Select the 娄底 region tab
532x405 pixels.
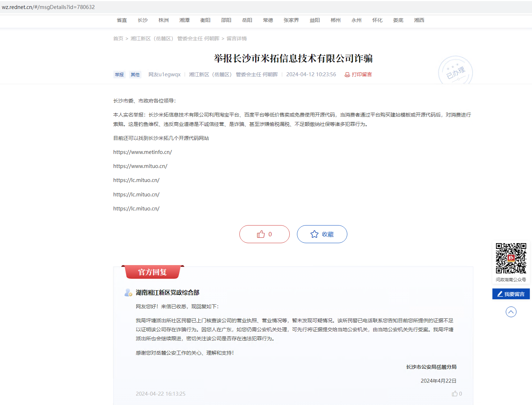click(398, 20)
